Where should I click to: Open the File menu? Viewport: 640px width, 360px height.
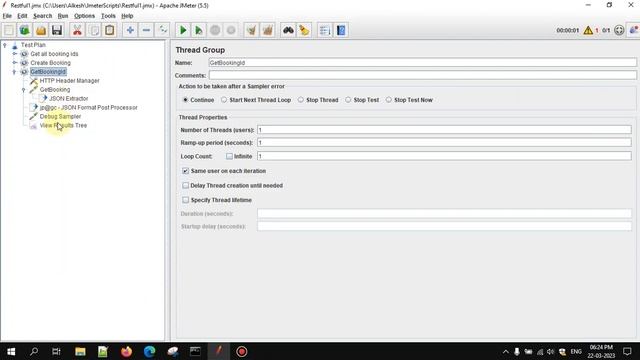tap(7, 16)
